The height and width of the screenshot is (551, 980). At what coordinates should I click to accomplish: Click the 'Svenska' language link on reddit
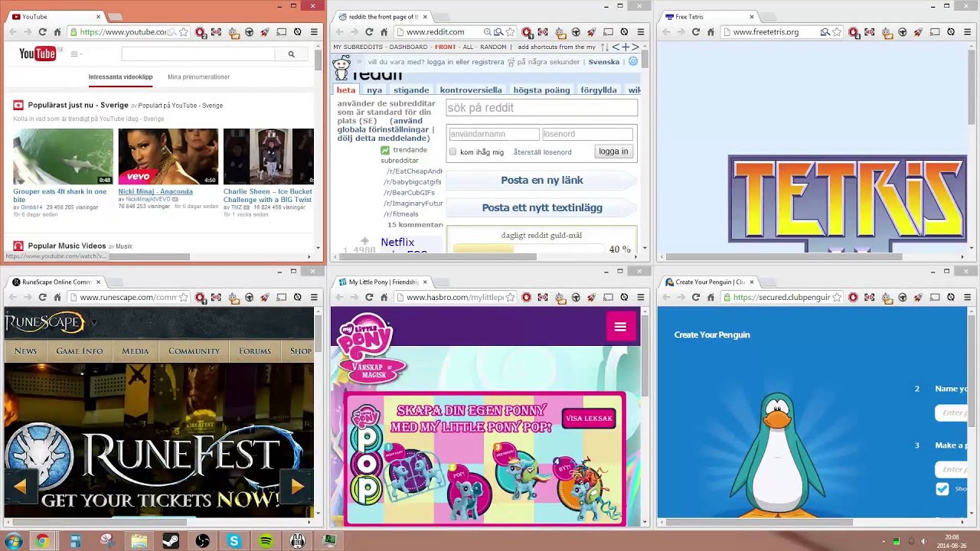point(603,62)
